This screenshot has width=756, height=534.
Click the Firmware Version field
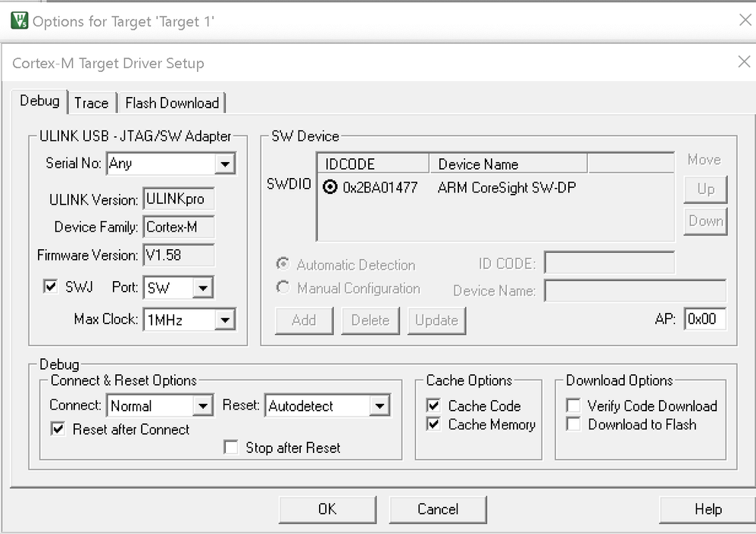pos(178,255)
